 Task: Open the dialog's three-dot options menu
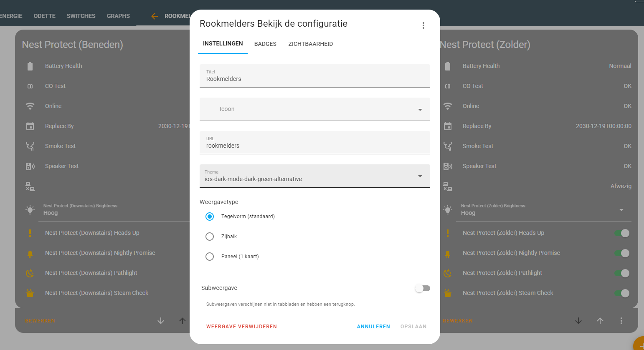pyautogui.click(x=423, y=25)
